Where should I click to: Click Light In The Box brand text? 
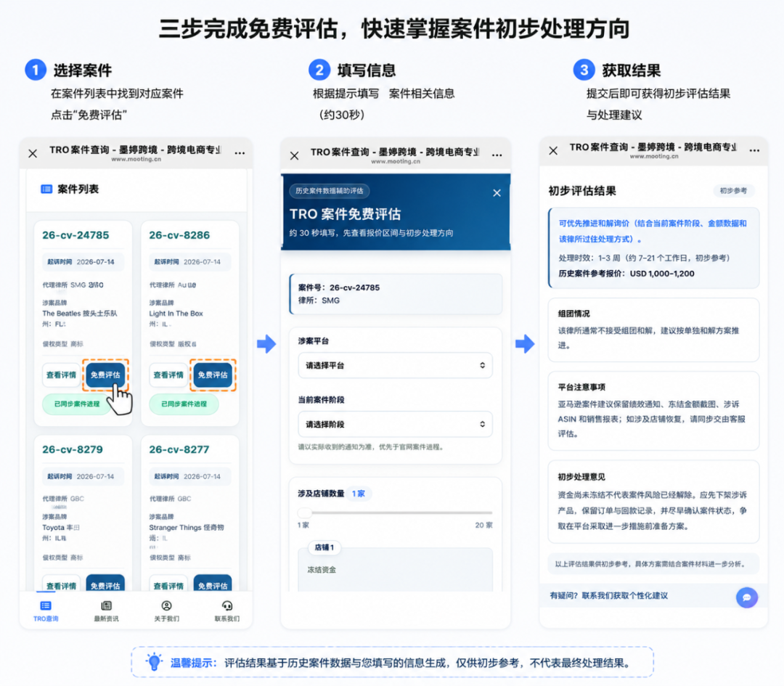point(176,314)
